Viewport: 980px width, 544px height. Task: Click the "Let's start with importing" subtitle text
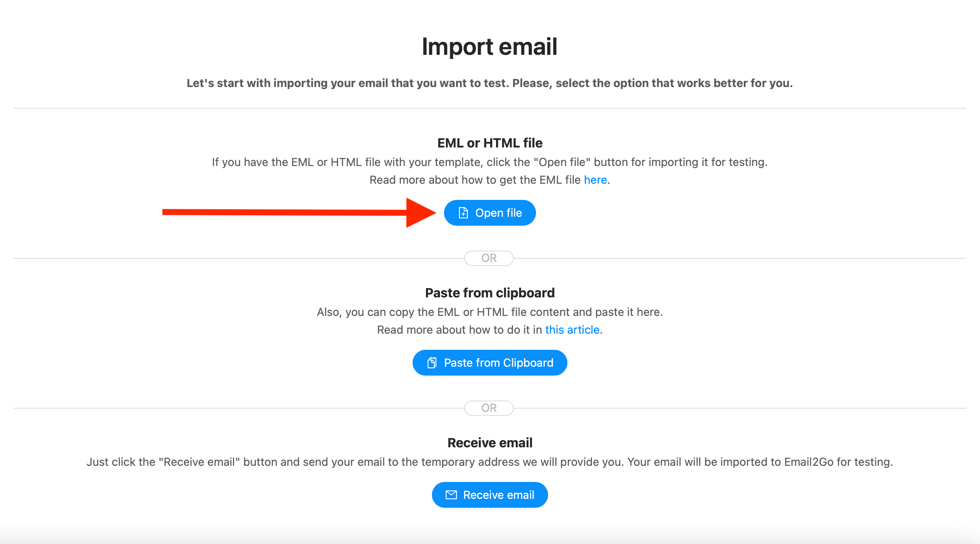pos(490,83)
